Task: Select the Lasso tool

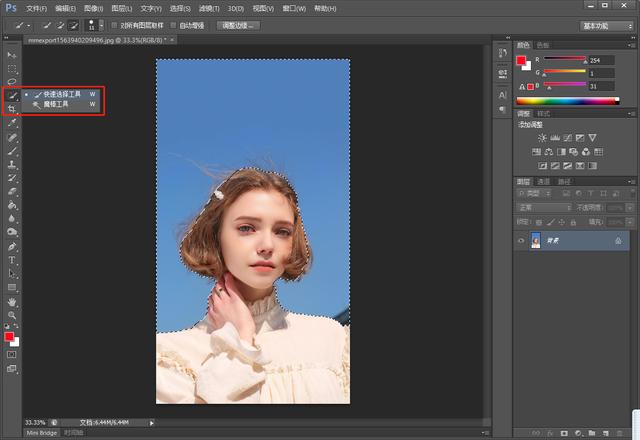Action: 12,81
